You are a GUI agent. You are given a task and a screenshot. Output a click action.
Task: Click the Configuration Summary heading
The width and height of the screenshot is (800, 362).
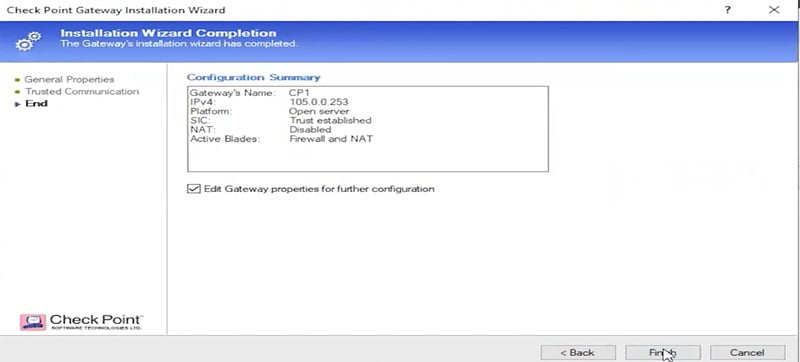[x=254, y=77]
